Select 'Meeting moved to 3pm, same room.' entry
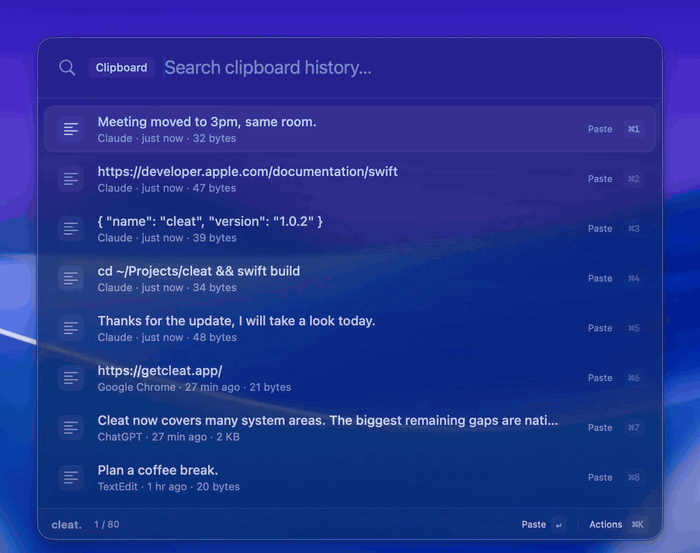Image resolution: width=700 pixels, height=553 pixels. pos(350,129)
